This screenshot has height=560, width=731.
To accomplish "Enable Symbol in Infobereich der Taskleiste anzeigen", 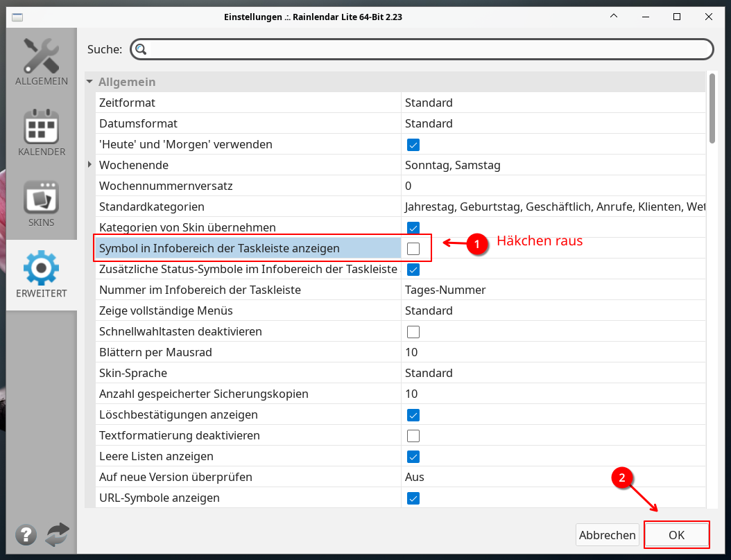I will click(413, 249).
